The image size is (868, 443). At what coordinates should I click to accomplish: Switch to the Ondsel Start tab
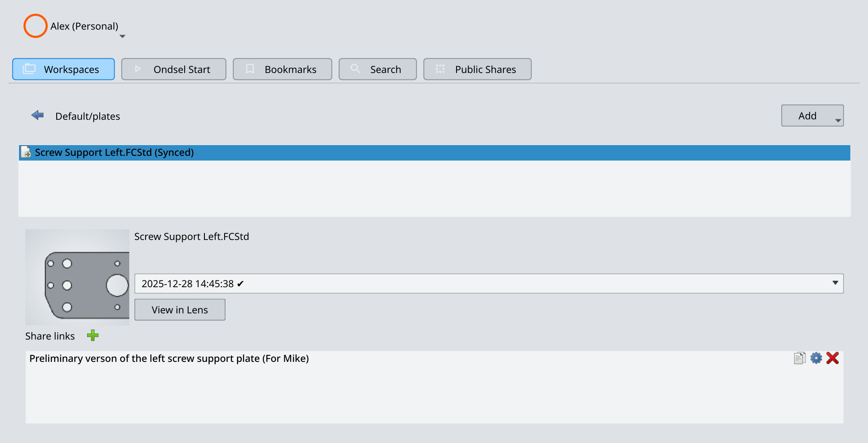(x=174, y=69)
